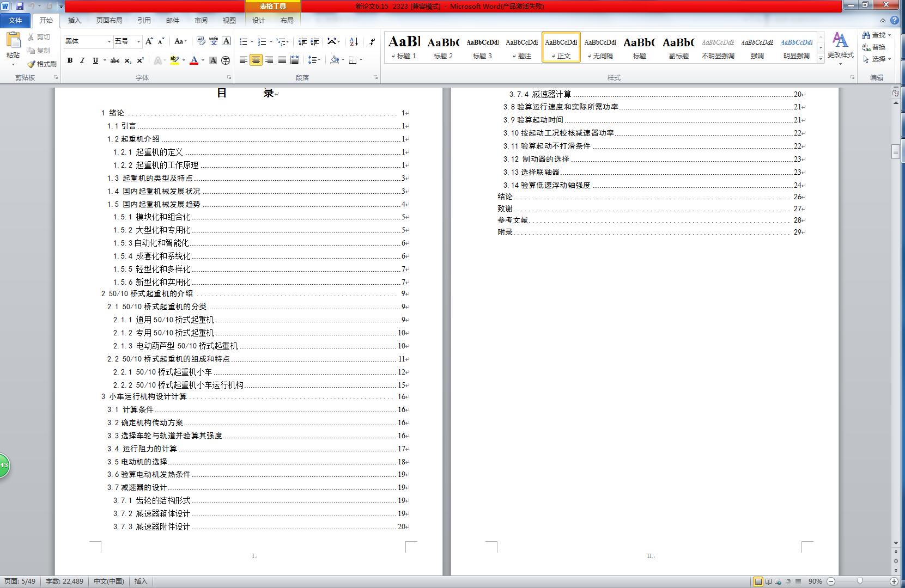Open the File (文件) tab
The width and height of the screenshot is (905, 588).
click(16, 20)
